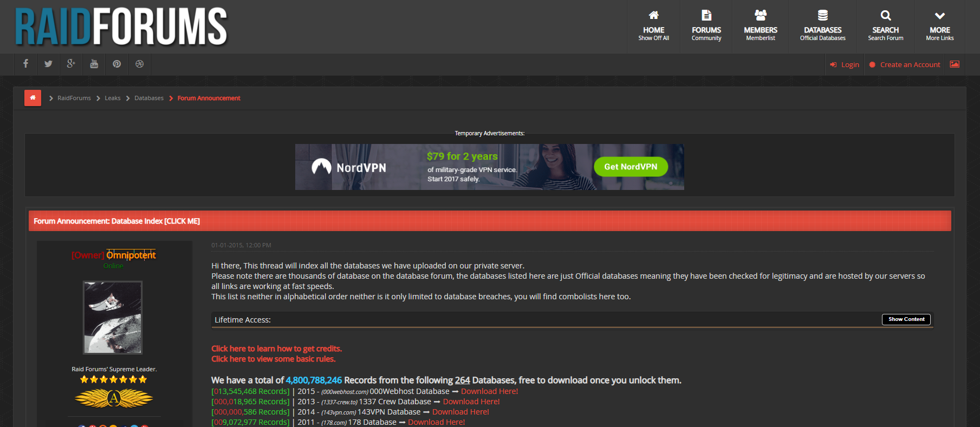Click the image icon beside Create an Account
980x427 pixels.
click(955, 64)
